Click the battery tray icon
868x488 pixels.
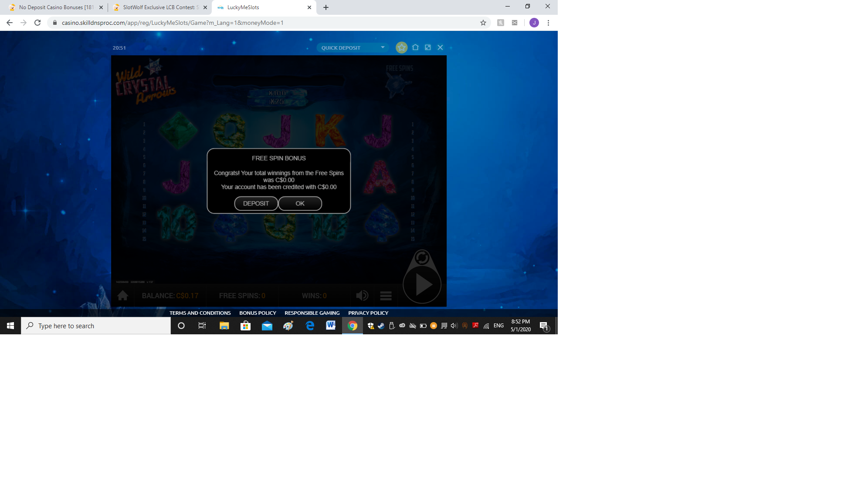[423, 326]
